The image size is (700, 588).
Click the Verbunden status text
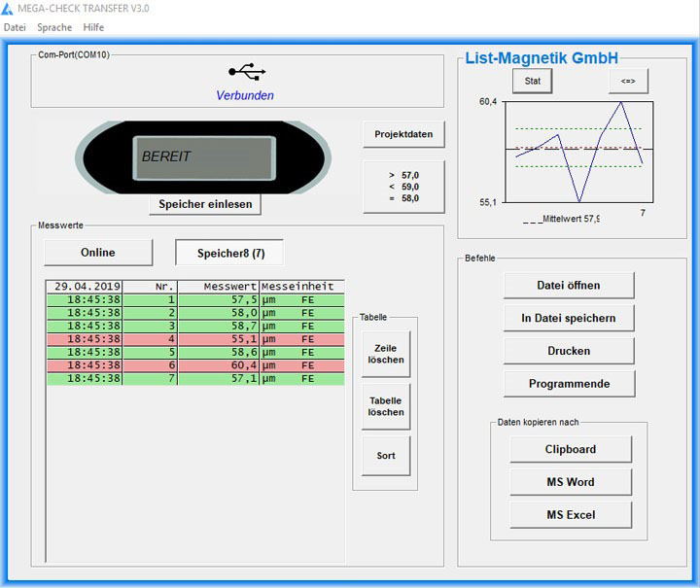click(245, 95)
